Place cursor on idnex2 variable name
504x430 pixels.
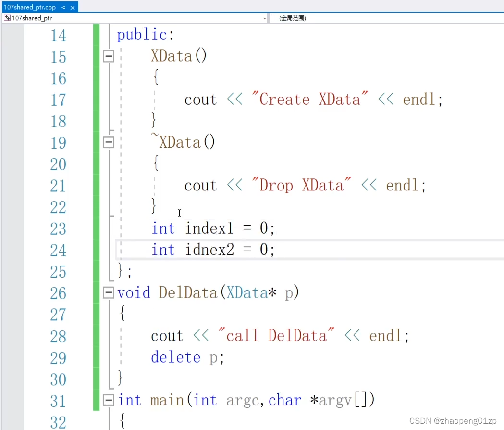pyautogui.click(x=209, y=250)
